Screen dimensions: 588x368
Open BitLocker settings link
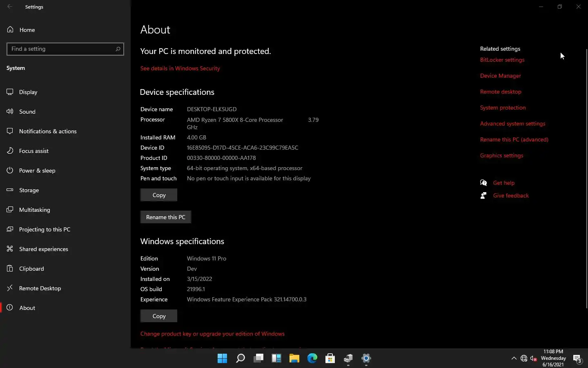(502, 60)
